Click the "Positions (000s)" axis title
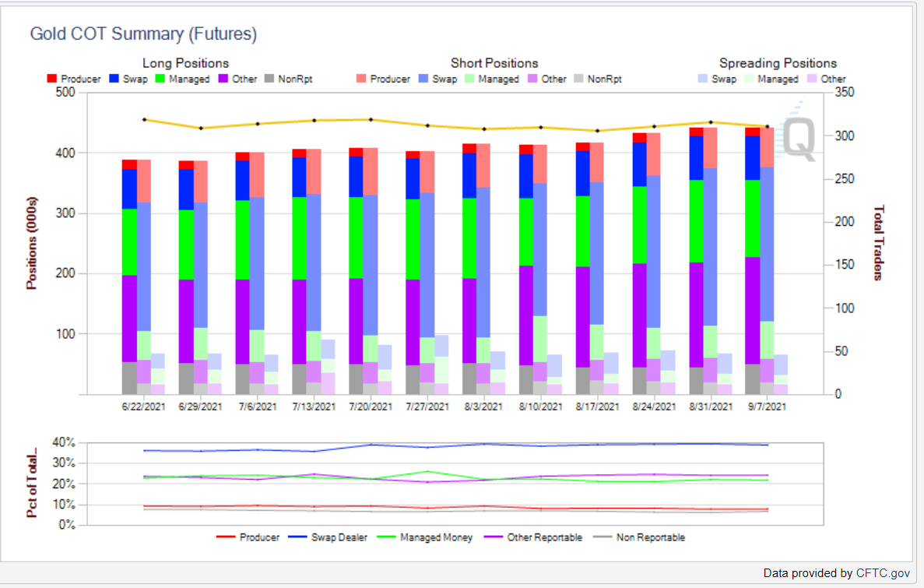Image resolution: width=924 pixels, height=588 pixels. [32, 243]
